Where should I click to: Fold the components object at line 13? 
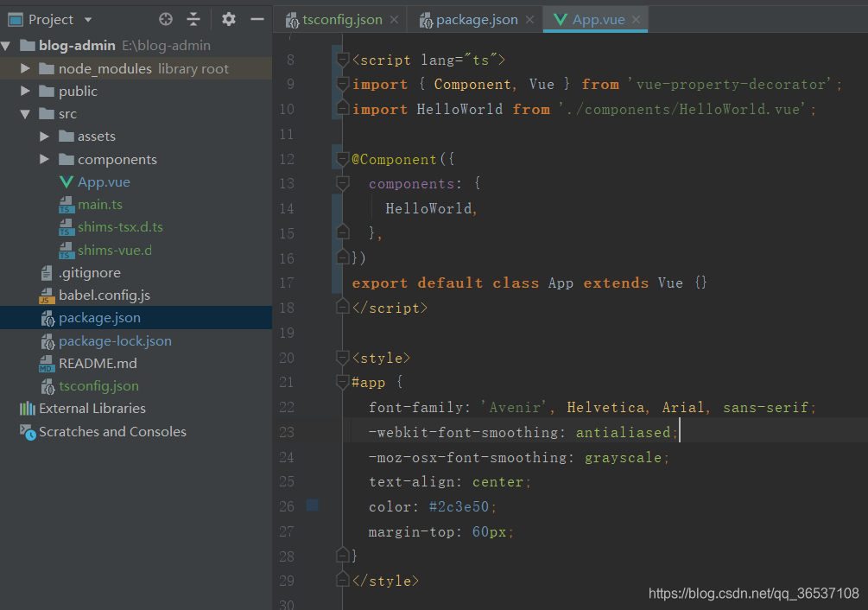coord(343,183)
